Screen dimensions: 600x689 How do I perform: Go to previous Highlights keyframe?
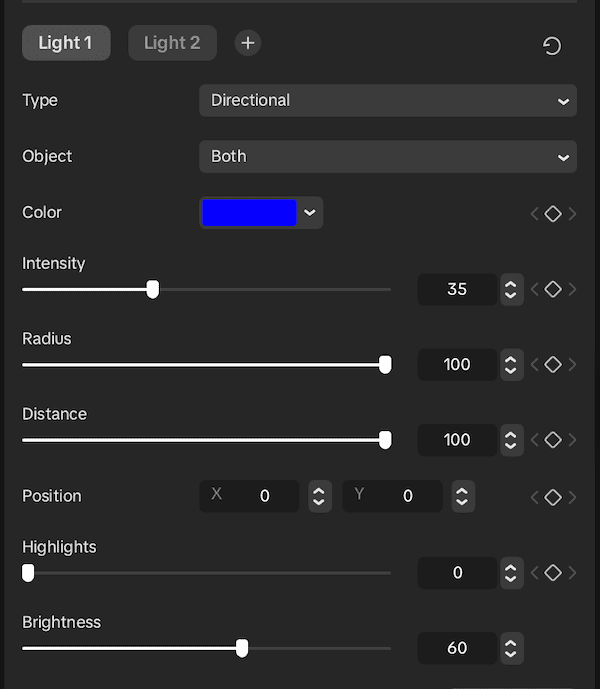(535, 573)
